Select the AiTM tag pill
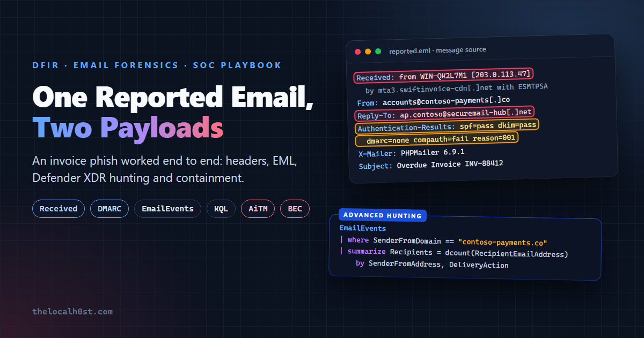 (x=258, y=209)
